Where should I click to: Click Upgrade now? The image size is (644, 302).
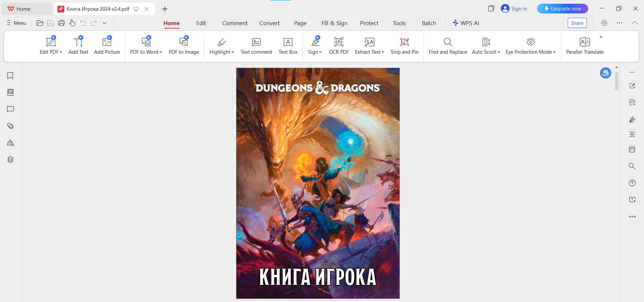(563, 9)
